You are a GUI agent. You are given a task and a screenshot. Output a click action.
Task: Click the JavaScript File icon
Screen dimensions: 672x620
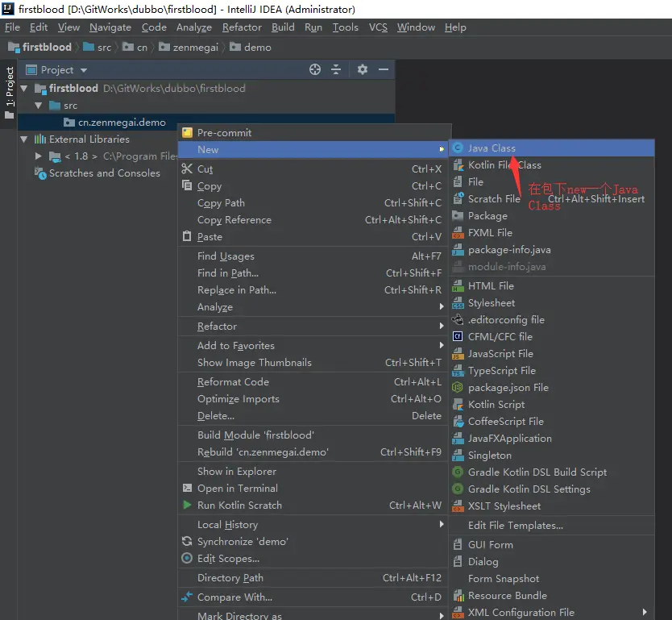(458, 354)
